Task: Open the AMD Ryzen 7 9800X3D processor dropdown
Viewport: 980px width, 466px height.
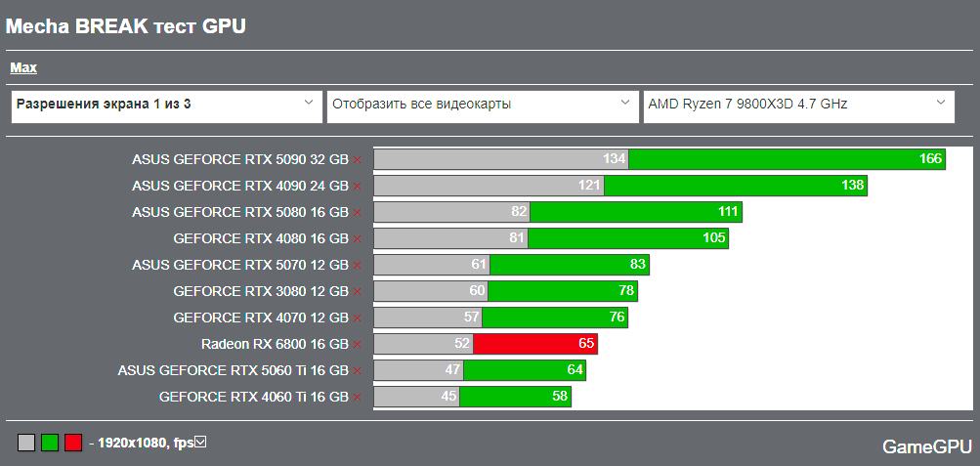Action: point(798,106)
